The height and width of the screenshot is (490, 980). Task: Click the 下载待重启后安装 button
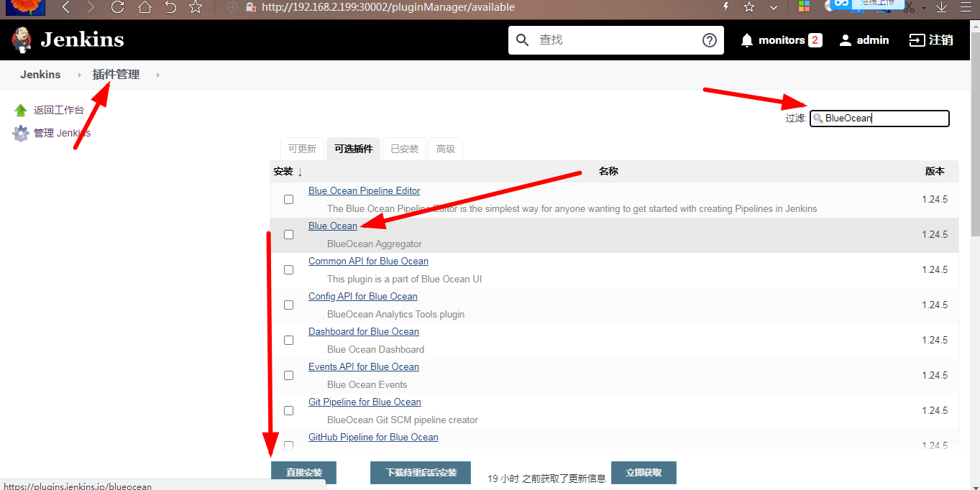coord(421,473)
